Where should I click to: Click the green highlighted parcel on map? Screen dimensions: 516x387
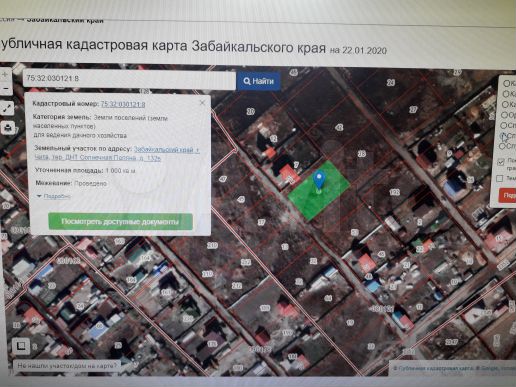click(318, 190)
